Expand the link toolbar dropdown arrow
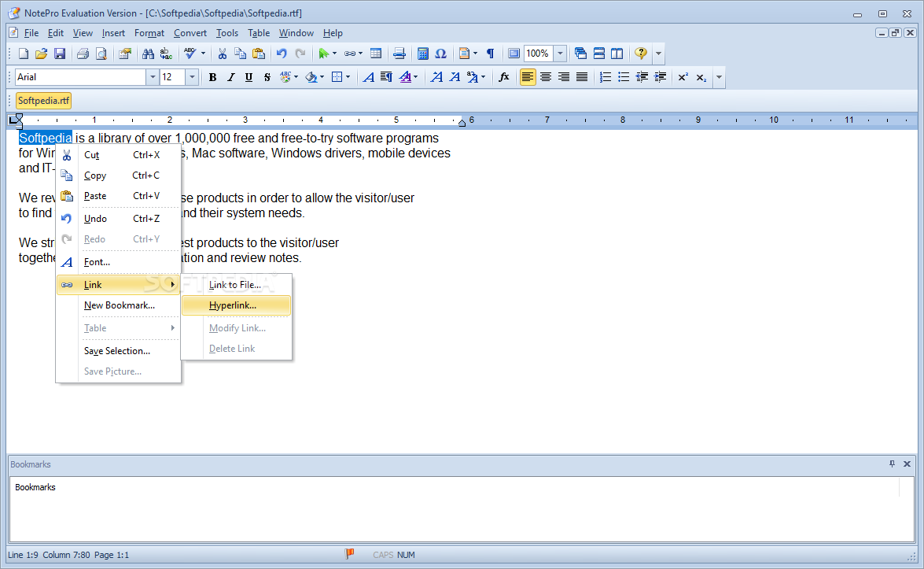This screenshot has width=924, height=569. [x=360, y=54]
